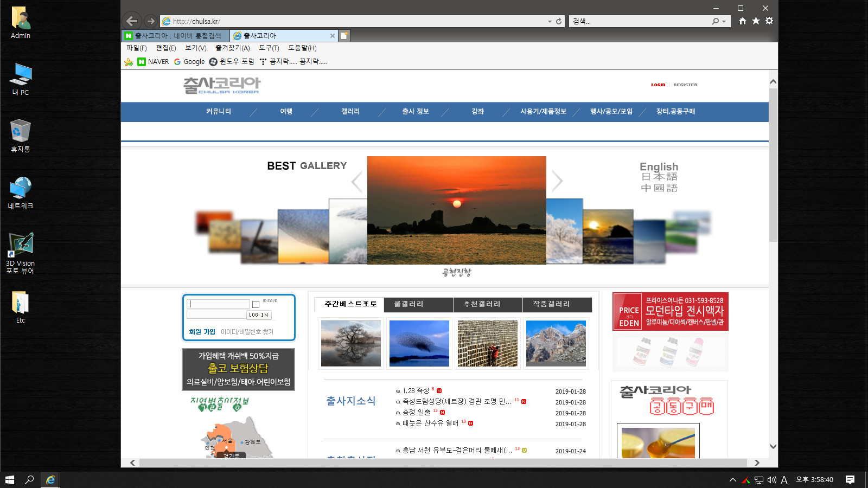Screen dimensions: 868x488
Task: Click the ID input field in login box
Action: click(x=218, y=304)
